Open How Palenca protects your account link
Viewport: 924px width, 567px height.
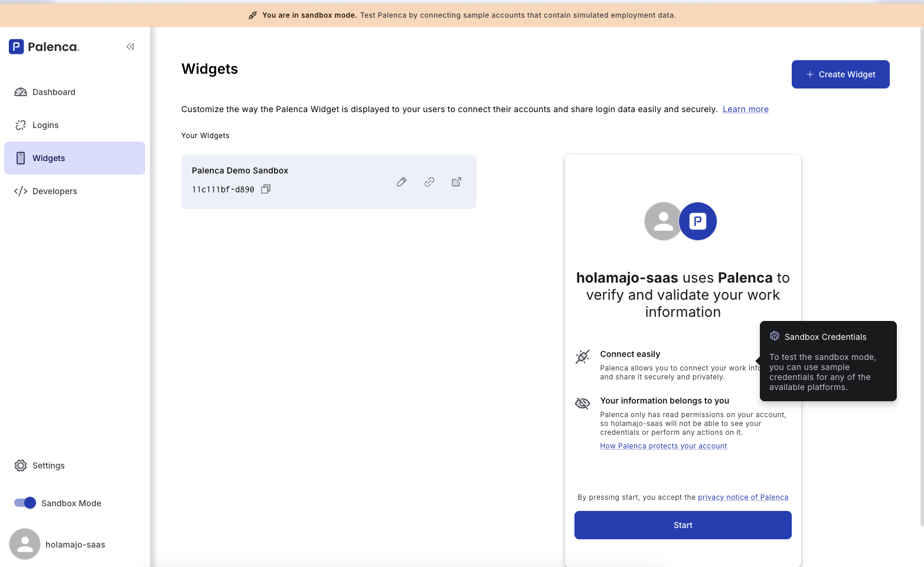tap(664, 446)
